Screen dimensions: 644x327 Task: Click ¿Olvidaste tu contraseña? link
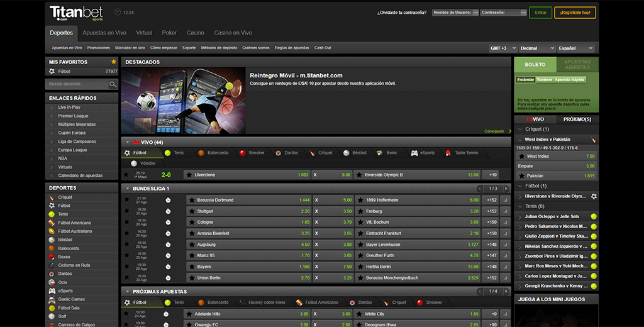point(402,13)
